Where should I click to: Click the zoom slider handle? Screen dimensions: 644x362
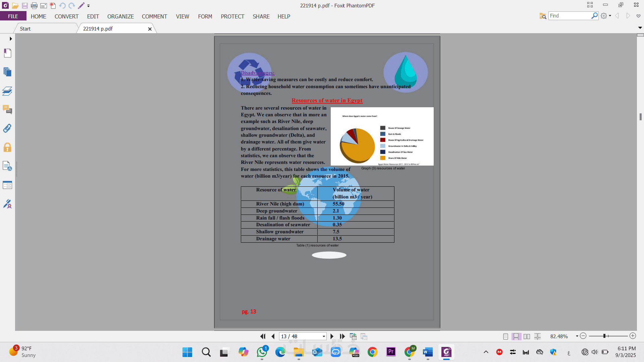point(604,336)
